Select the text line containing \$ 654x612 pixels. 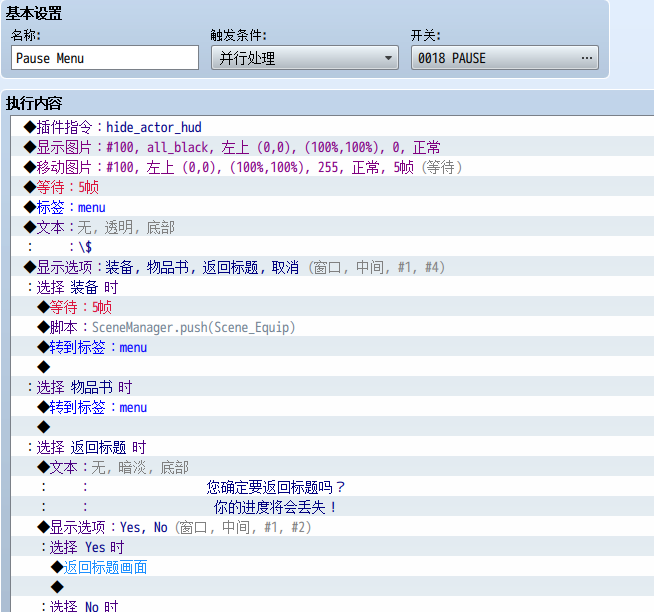pyautogui.click(x=333, y=247)
